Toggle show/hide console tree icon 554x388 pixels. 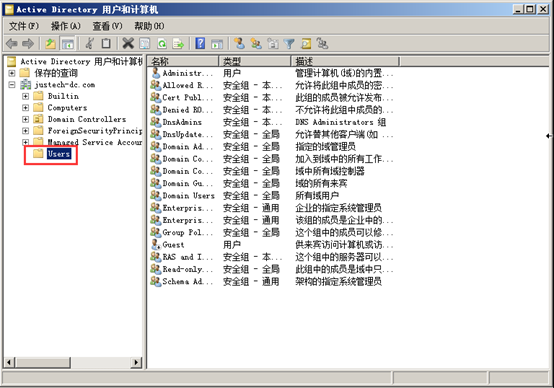point(68,44)
